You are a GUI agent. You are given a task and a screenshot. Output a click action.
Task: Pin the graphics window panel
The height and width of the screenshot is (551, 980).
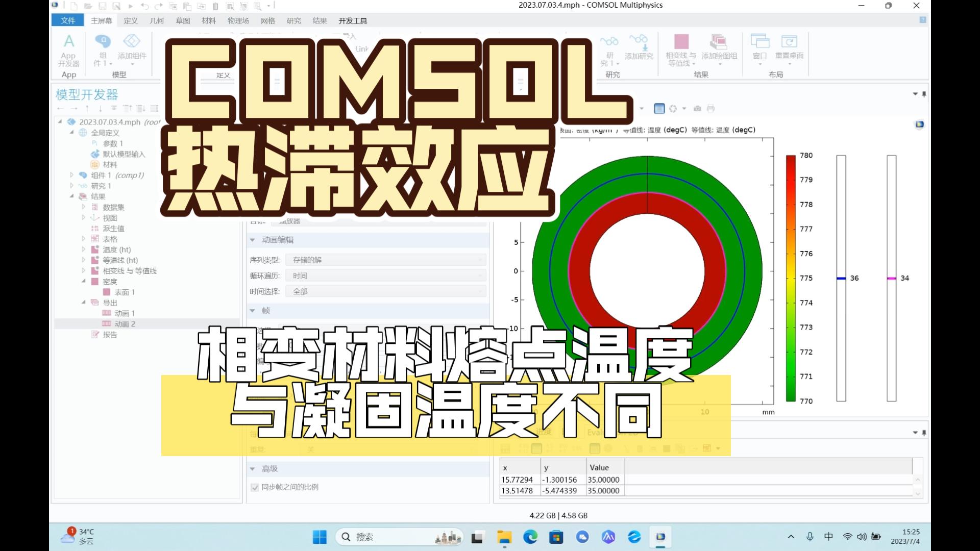(924, 94)
